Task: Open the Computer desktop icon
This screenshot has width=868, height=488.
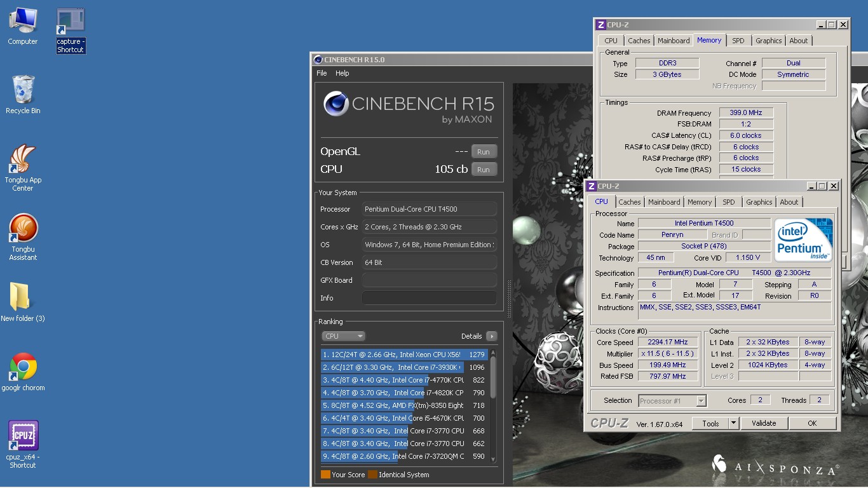Action: point(22,26)
